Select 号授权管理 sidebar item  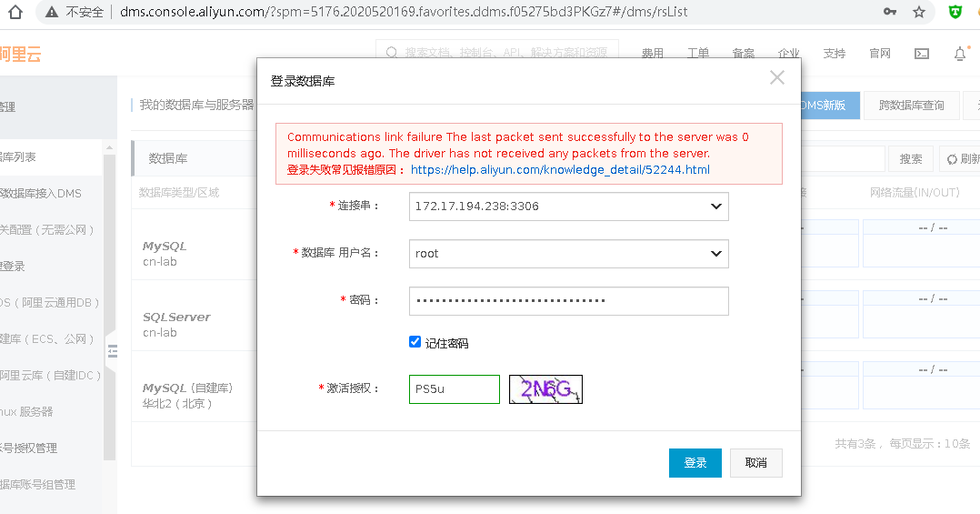[29, 448]
